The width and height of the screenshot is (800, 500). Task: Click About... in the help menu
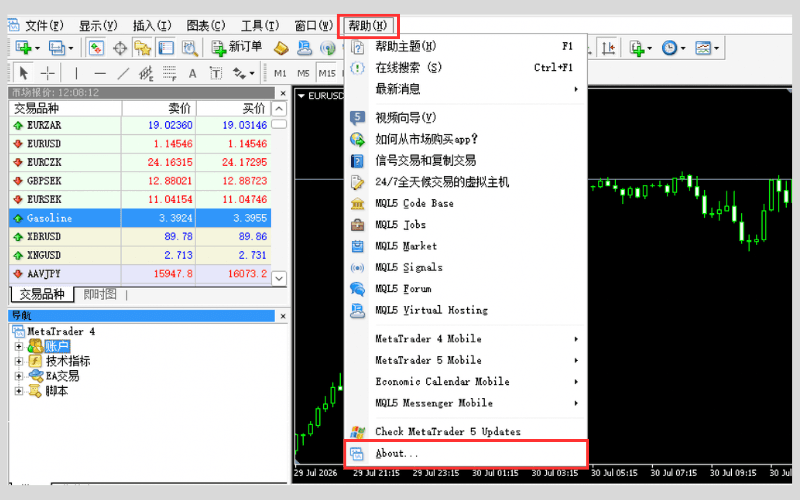pos(466,454)
